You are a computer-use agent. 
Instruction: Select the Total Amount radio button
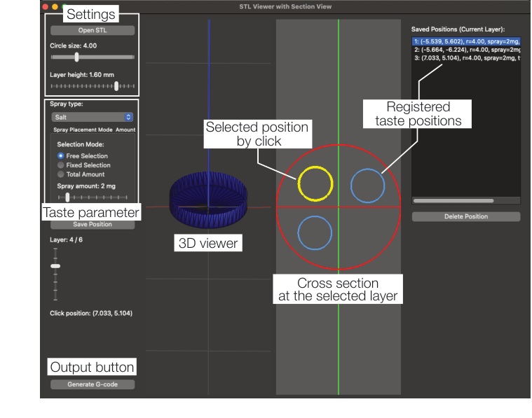pos(61,174)
